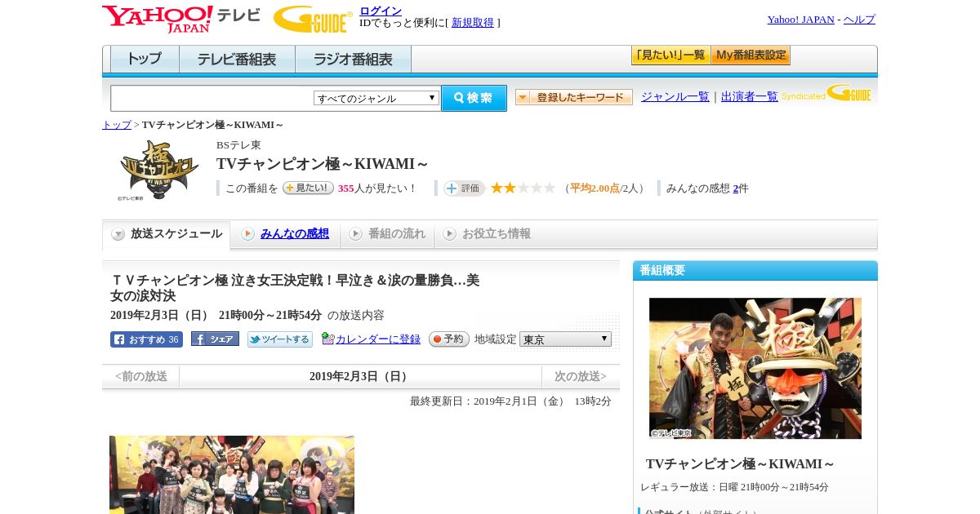
Task: Click the star rating display
Action: click(523, 188)
